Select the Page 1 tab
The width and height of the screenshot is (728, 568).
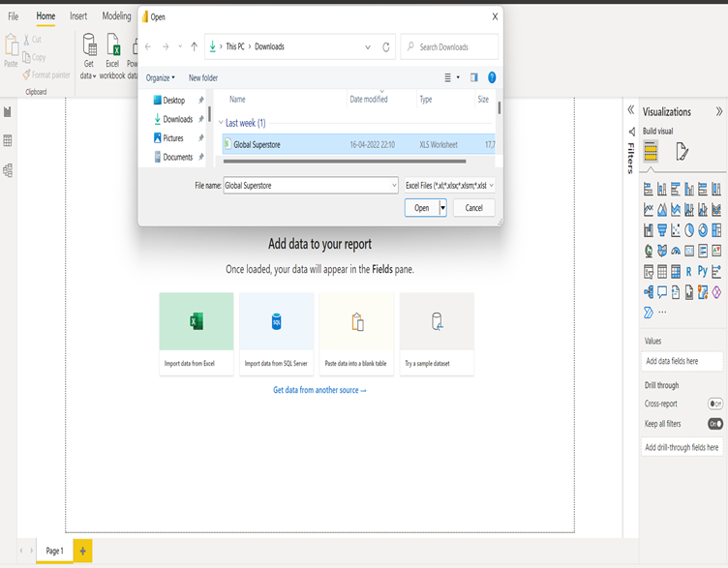coord(55,551)
